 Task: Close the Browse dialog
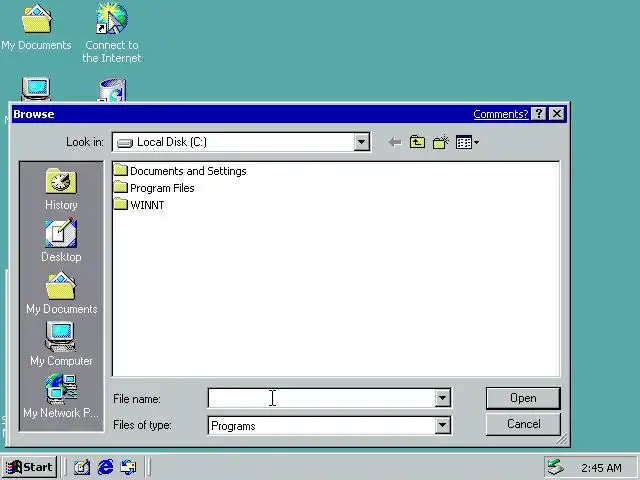click(557, 113)
